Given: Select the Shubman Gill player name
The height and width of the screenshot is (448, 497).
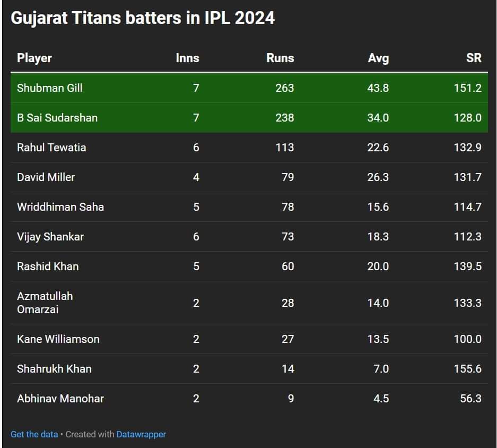Looking at the screenshot, I should click(x=50, y=88).
